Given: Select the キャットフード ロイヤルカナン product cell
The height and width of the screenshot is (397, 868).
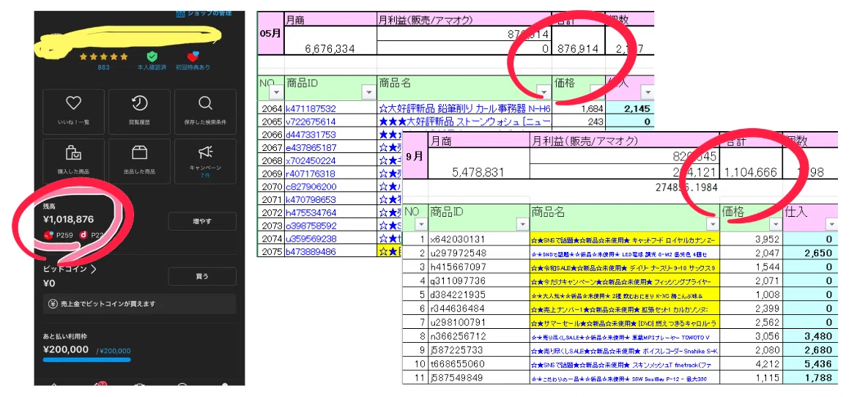Looking at the screenshot, I should coord(625,240).
